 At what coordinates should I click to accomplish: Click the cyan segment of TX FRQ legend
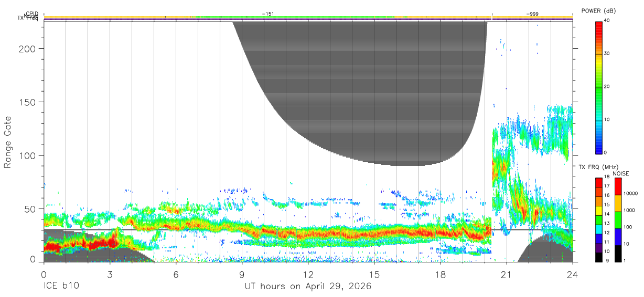pyautogui.click(x=598, y=229)
